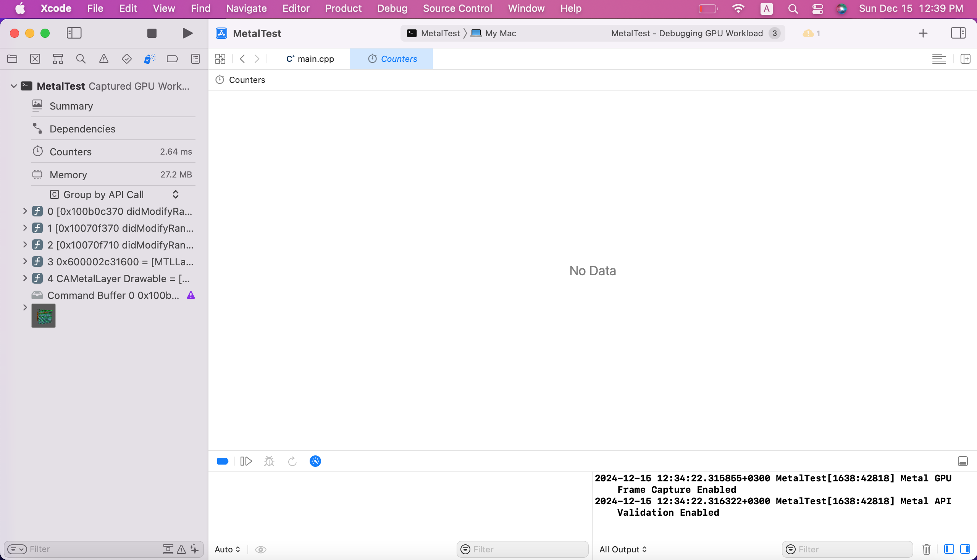Open Group by API Call selector
The width and height of the screenshot is (977, 560).
pos(114,195)
